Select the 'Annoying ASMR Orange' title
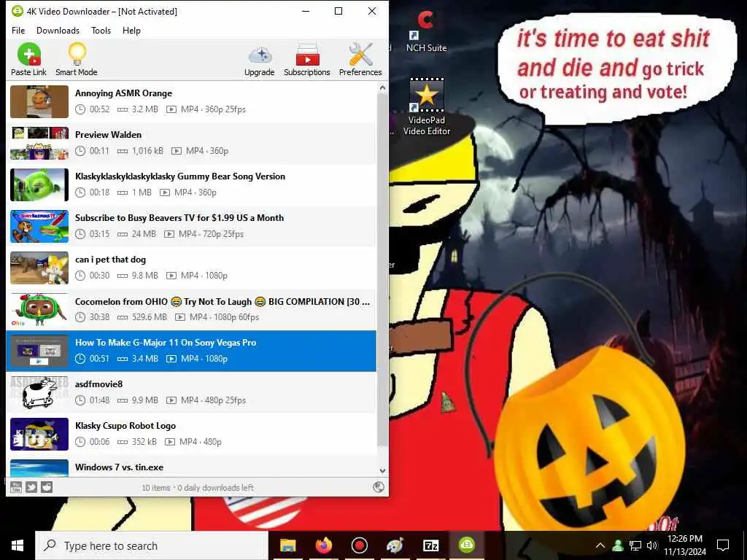 click(x=123, y=93)
